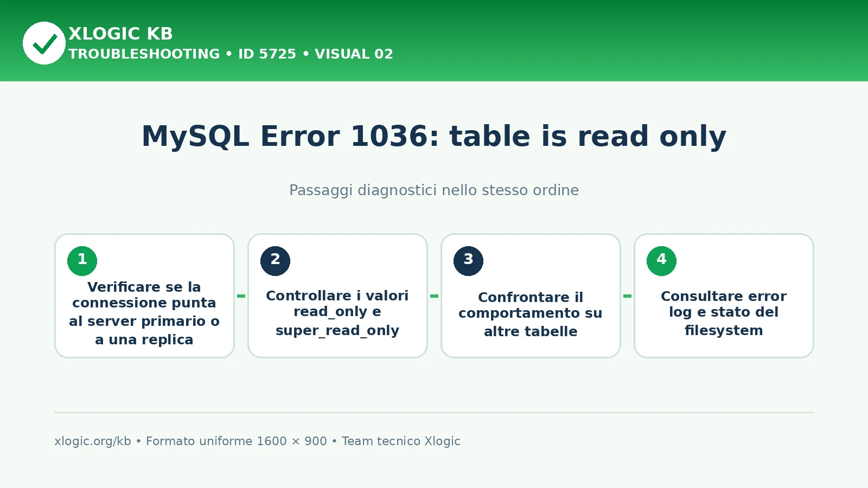Click the text 'Consultare error log e stato del filesystem'
Viewport: 868px width, 488px height.
[724, 313]
